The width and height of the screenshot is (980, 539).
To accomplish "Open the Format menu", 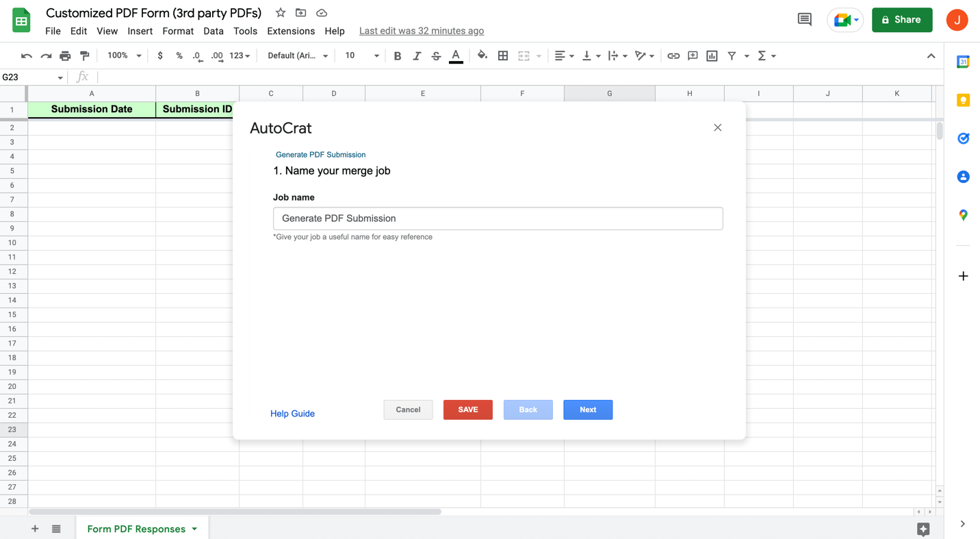I will click(178, 32).
